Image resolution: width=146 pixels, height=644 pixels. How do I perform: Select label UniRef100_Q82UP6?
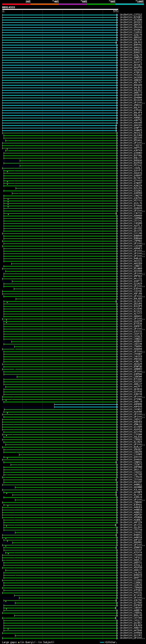coord(131,304)
